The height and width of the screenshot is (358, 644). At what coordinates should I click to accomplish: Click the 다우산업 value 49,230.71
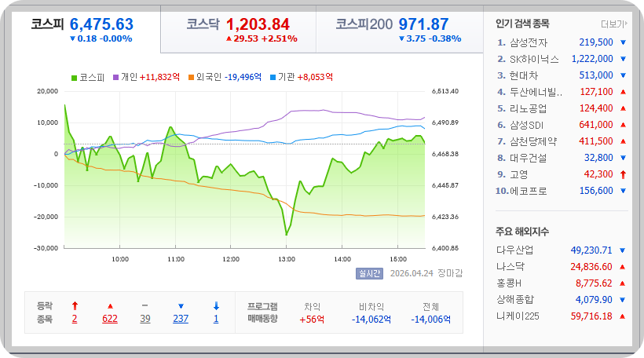coord(591,250)
